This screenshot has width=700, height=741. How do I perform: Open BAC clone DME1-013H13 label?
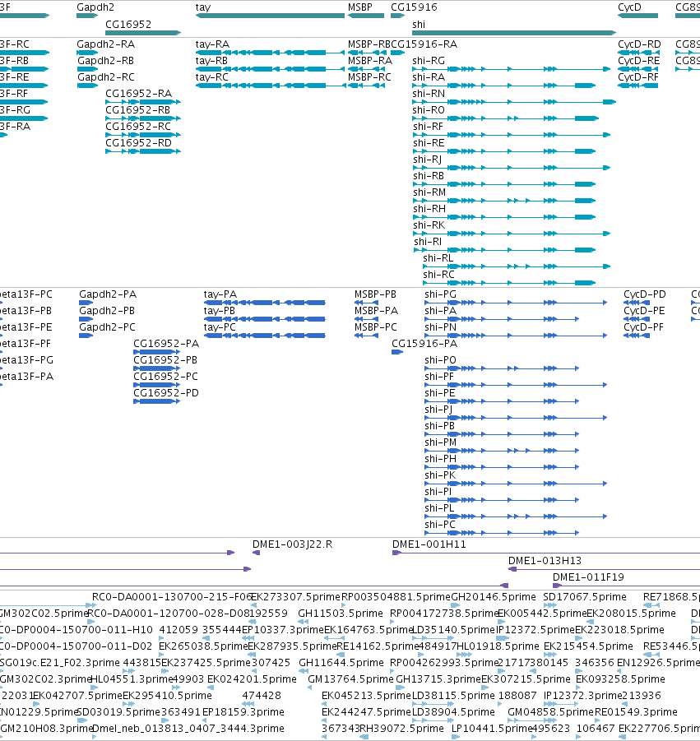pos(545,560)
